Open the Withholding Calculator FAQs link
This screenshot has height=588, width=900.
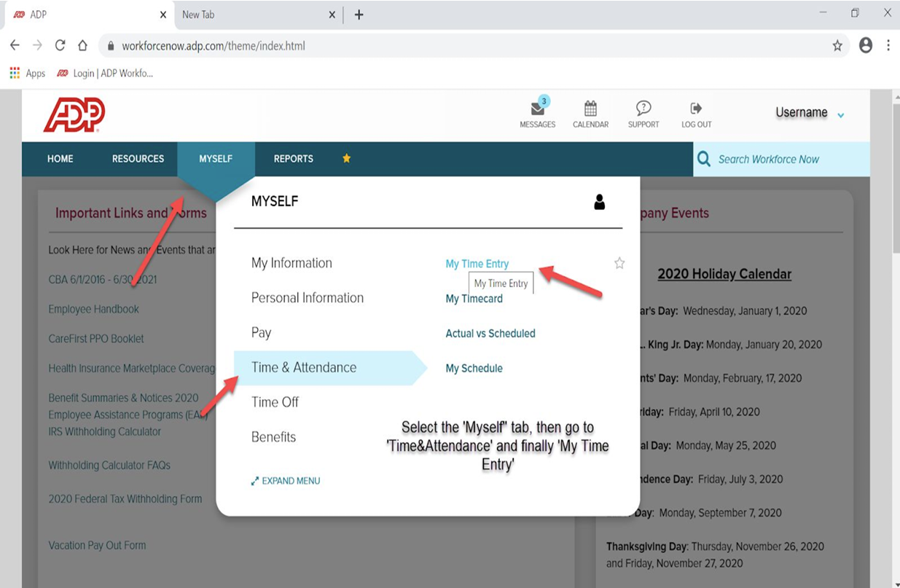tap(109, 465)
